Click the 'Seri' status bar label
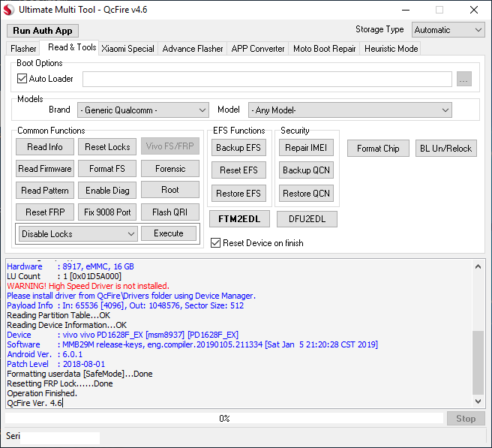The width and height of the screenshot is (492, 448). point(13,436)
